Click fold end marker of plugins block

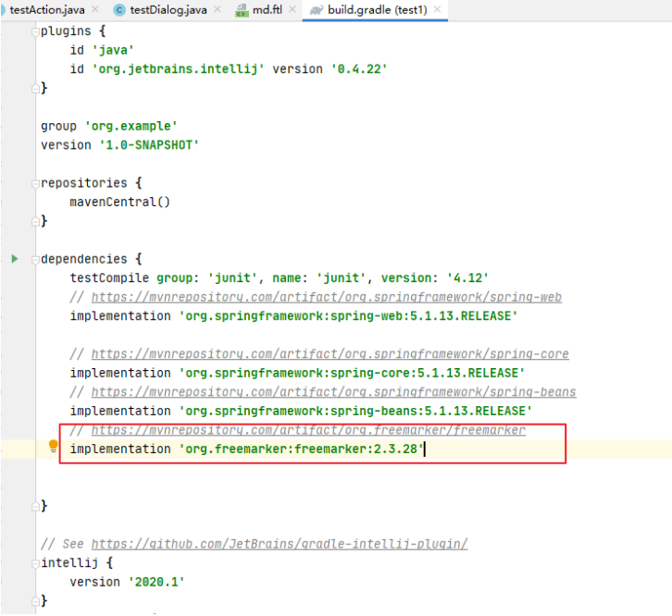point(35,89)
